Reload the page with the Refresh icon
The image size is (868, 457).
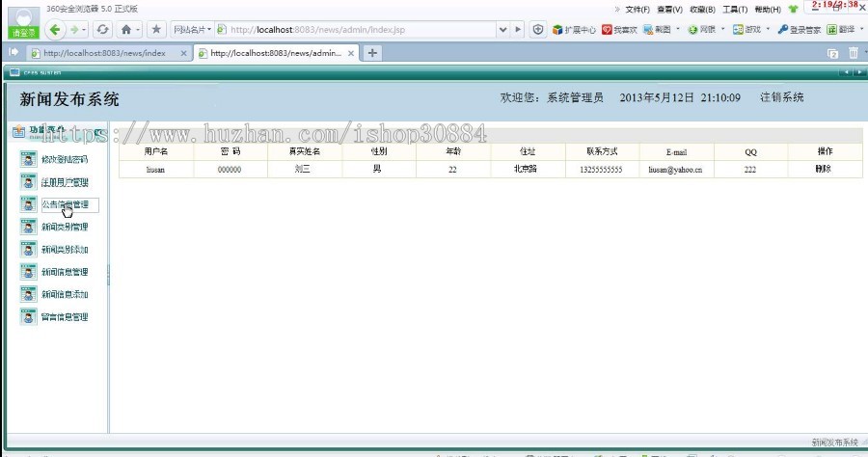(102, 29)
